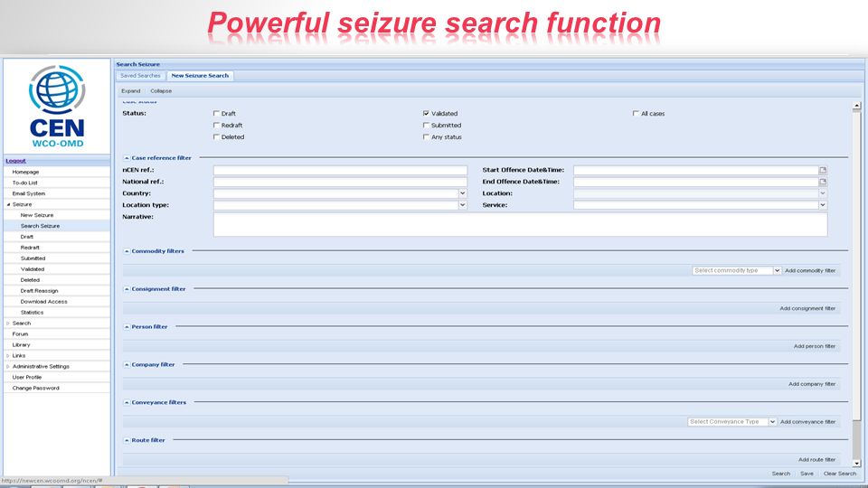Click the Save search button
Image resolution: width=868 pixels, height=488 pixels.
(807, 474)
